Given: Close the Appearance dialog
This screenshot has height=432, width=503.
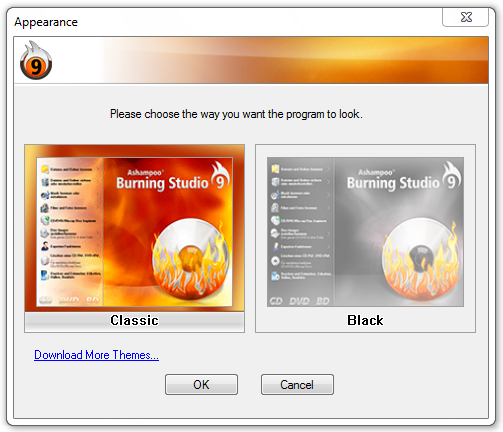Looking at the screenshot, I should click(x=466, y=17).
